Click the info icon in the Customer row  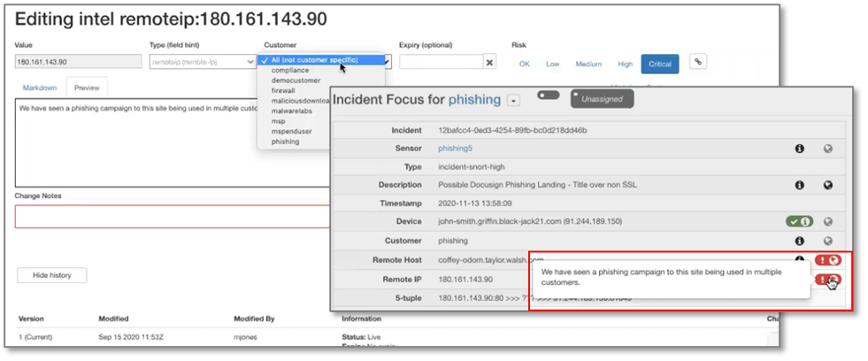799,241
